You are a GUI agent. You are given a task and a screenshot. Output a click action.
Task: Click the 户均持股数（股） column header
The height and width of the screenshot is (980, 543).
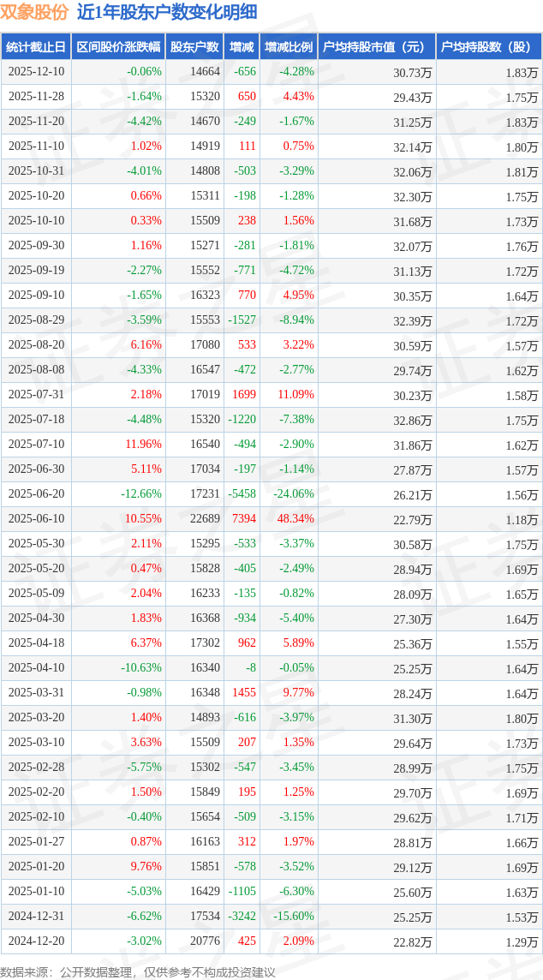pyautogui.click(x=488, y=47)
